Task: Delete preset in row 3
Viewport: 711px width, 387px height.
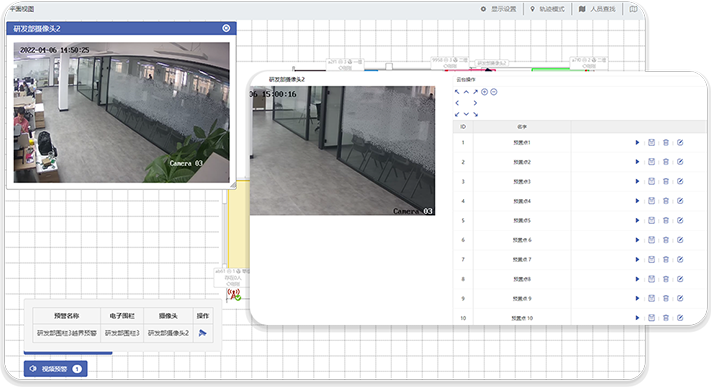Action: point(666,181)
